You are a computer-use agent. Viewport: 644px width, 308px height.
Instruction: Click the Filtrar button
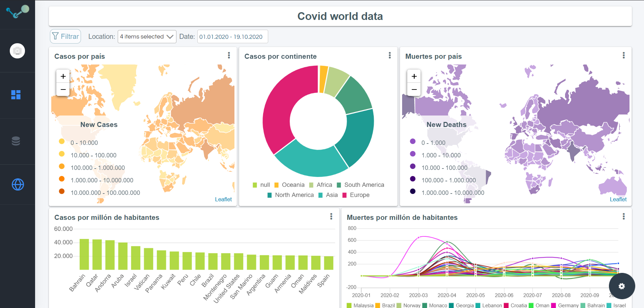(65, 36)
